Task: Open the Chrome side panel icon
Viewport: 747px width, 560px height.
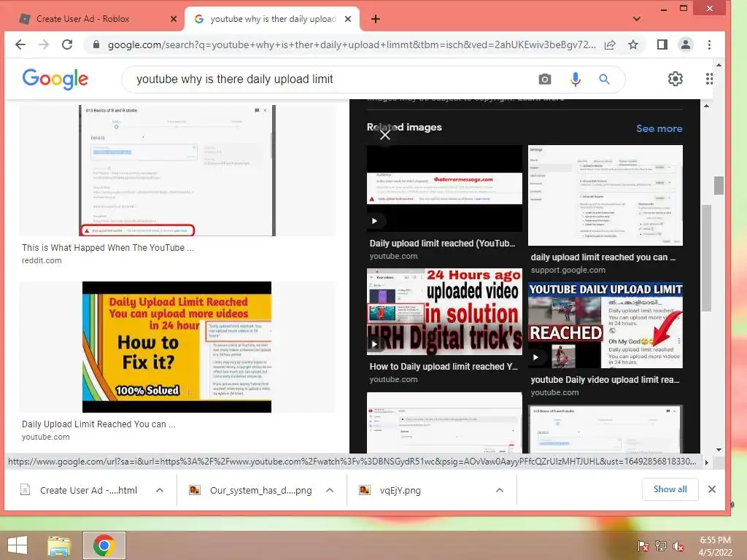Action: (662, 44)
